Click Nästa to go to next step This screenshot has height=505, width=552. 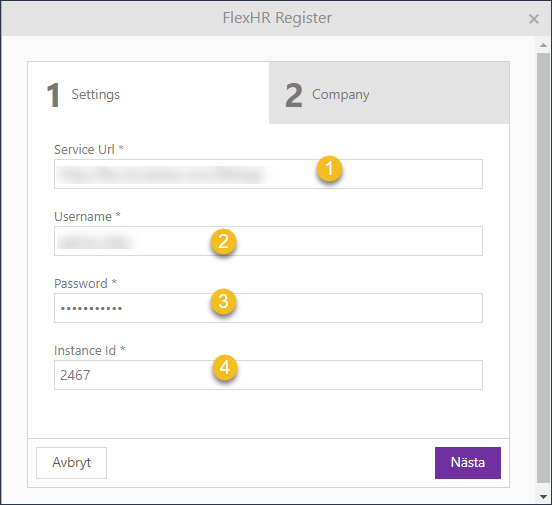[x=468, y=463]
